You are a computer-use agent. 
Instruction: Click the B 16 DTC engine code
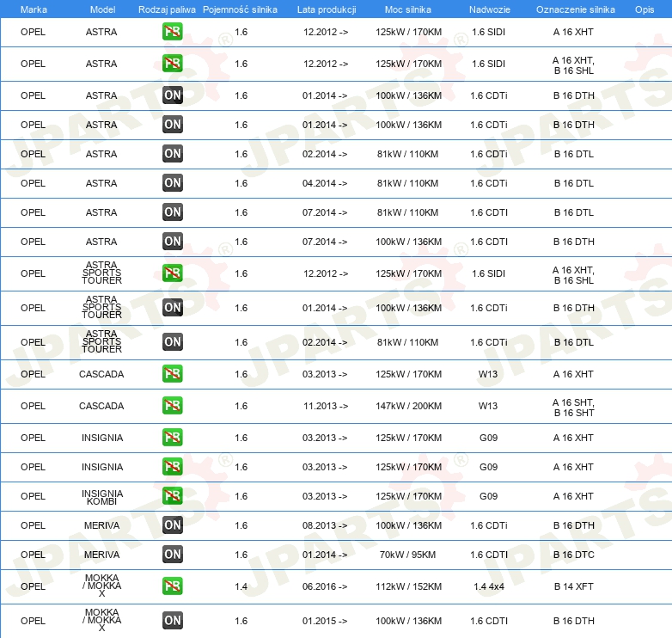pyautogui.click(x=573, y=555)
